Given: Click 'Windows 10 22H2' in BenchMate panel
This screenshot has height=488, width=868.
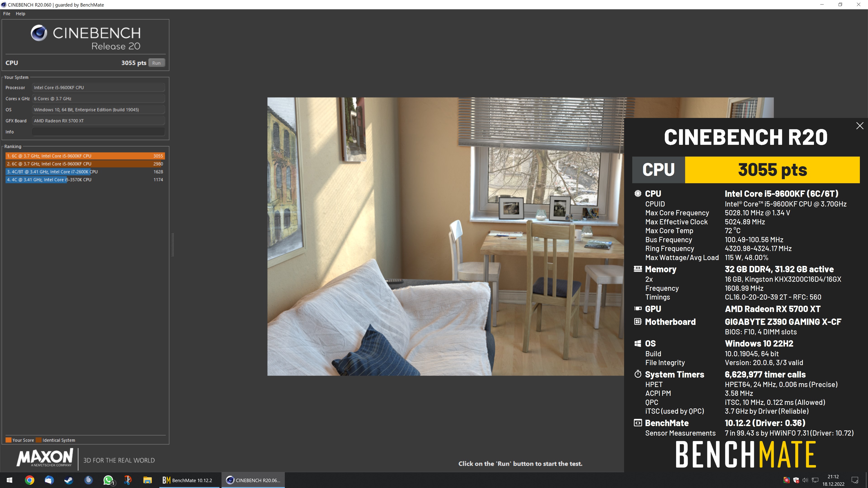Looking at the screenshot, I should point(759,343).
